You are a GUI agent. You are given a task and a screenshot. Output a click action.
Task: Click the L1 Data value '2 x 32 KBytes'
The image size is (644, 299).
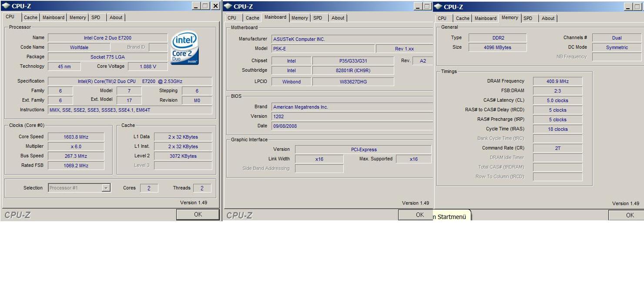(183, 137)
